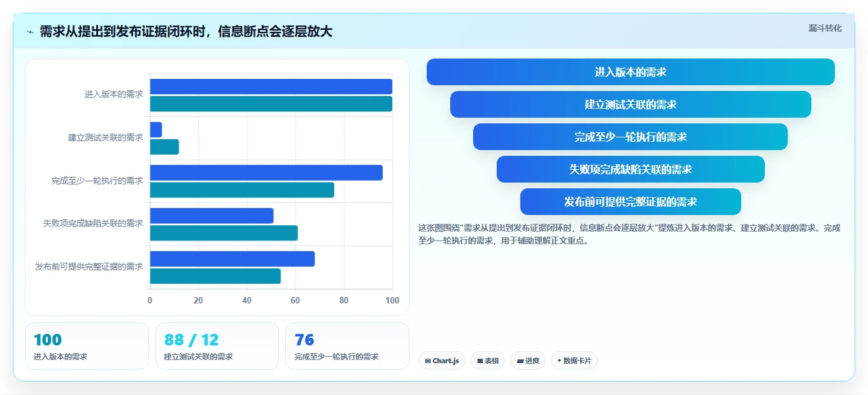The image size is (868, 395).
Task: Click the 完成至少一轮执行的需求 caption in the stat card
Action: 337,357
